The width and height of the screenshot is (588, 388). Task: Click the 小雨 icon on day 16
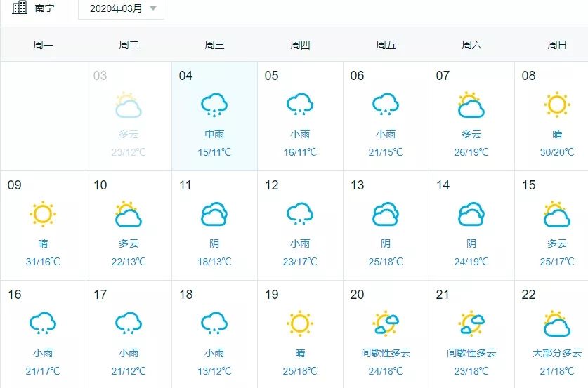pyautogui.click(x=43, y=323)
